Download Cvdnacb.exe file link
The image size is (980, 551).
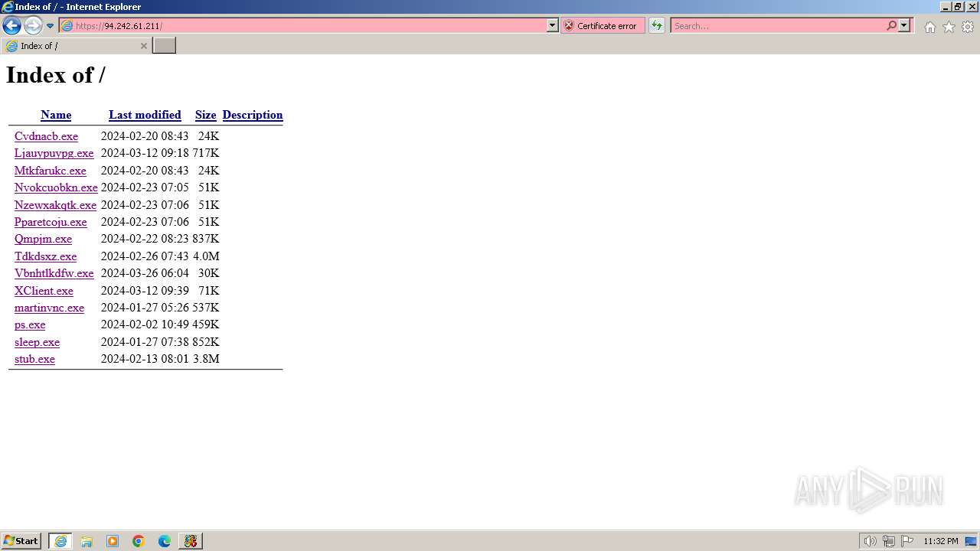pyautogui.click(x=46, y=136)
